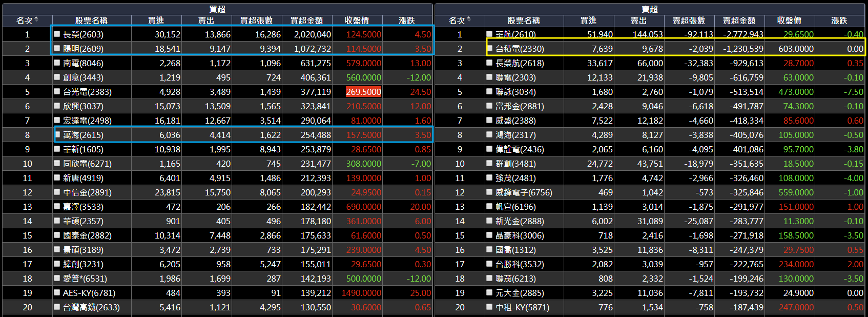
Task: Open stock 強茂(2481)
Action: (515, 178)
